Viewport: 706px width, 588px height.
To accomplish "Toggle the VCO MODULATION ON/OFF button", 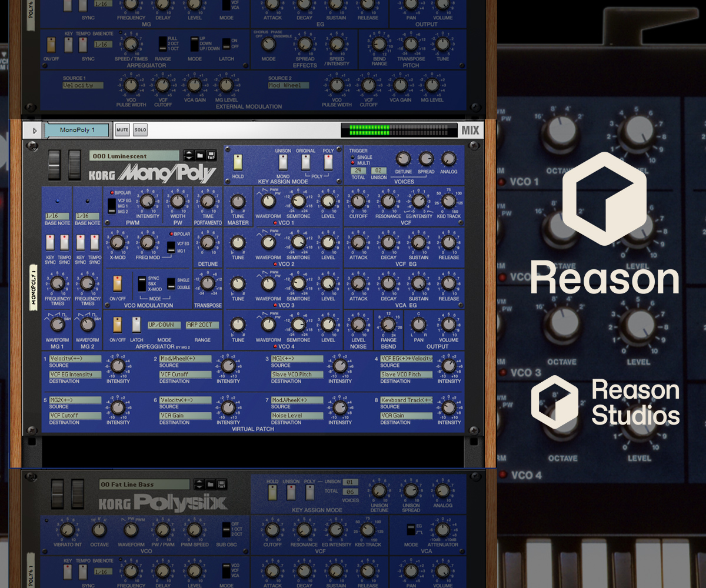I will coord(118,283).
